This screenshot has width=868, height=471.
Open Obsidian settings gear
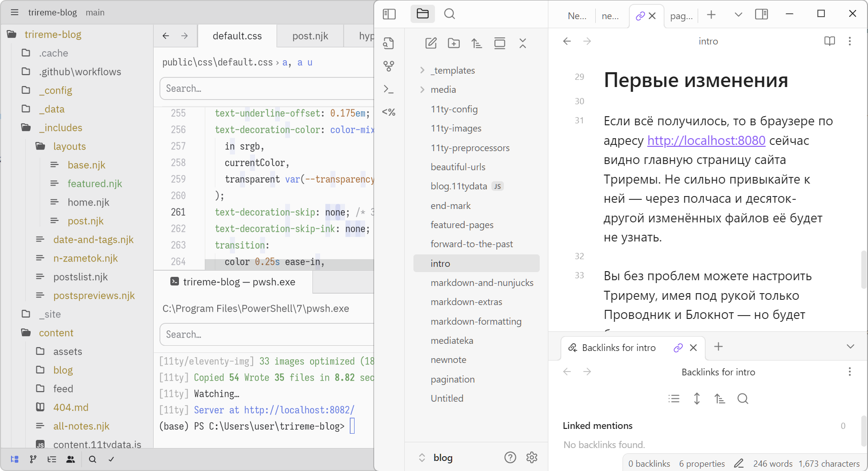(532, 458)
